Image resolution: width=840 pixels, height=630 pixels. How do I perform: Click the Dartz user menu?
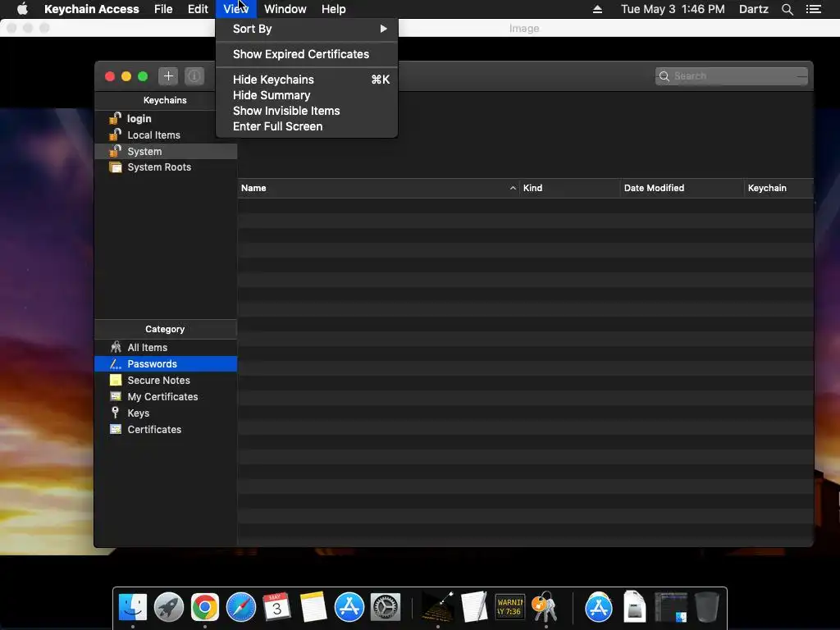753,9
